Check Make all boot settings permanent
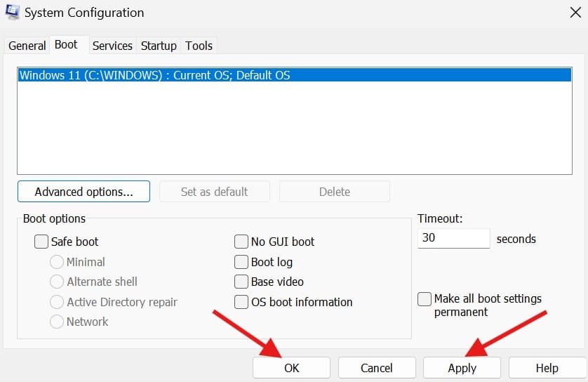Viewport: 588px width, 382px height. point(425,299)
